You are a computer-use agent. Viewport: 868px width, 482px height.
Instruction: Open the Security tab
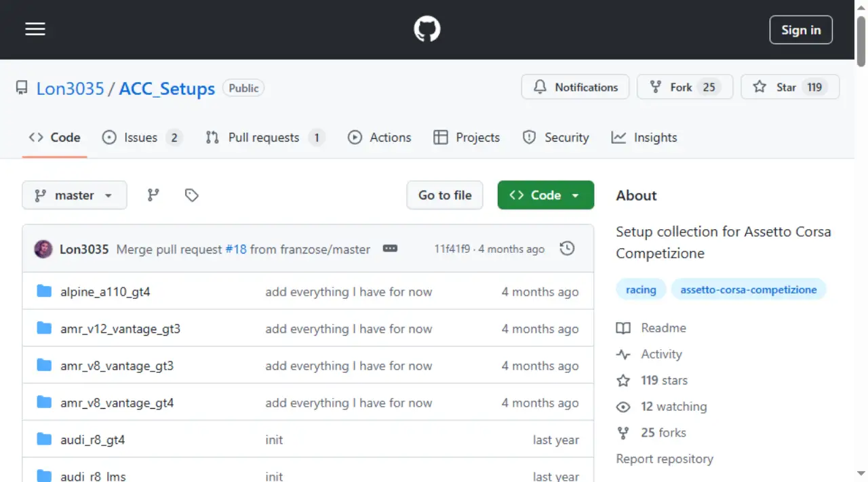[555, 138]
